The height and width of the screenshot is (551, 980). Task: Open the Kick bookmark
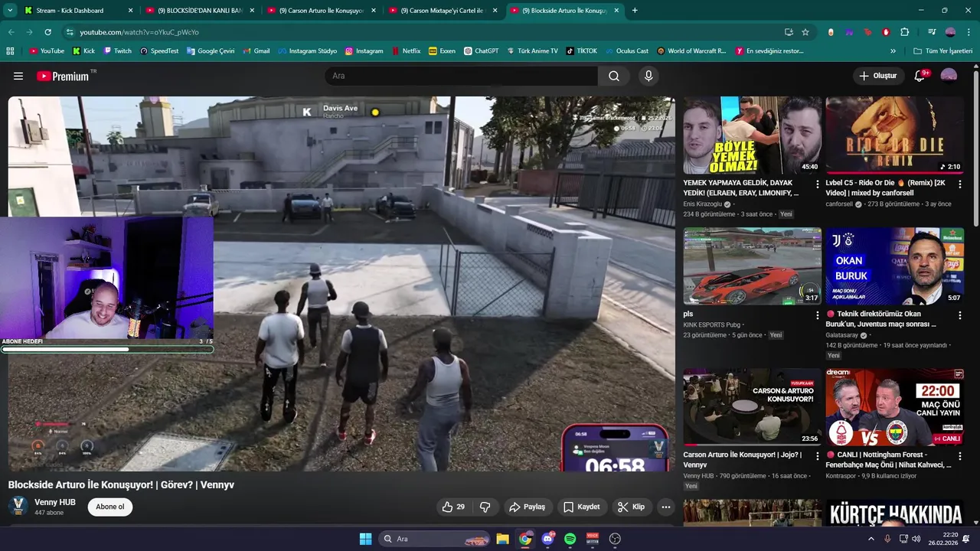(x=83, y=51)
